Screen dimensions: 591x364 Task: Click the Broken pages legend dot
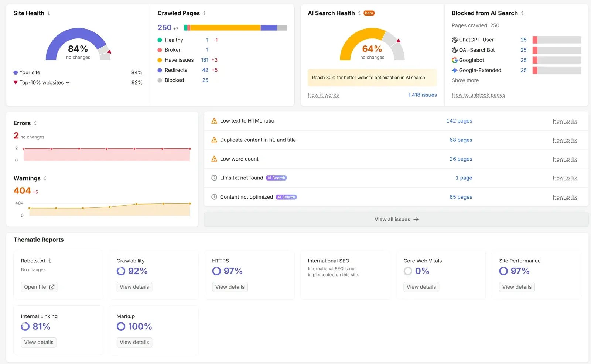[x=160, y=50]
